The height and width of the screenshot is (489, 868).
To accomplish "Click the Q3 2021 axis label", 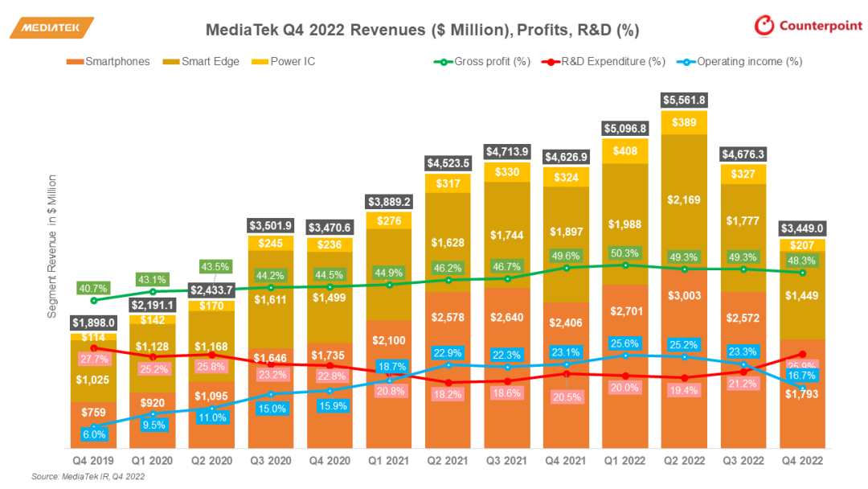I will [x=506, y=461].
